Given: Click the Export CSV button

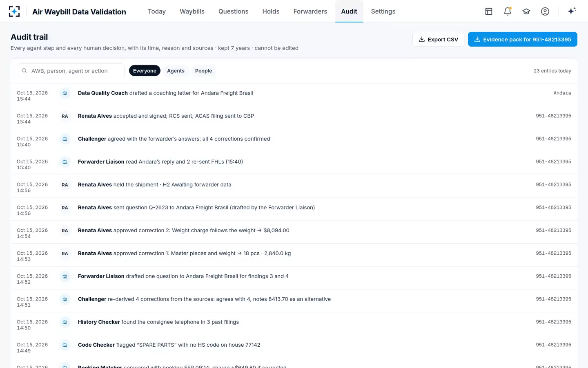Looking at the screenshot, I should [x=438, y=39].
